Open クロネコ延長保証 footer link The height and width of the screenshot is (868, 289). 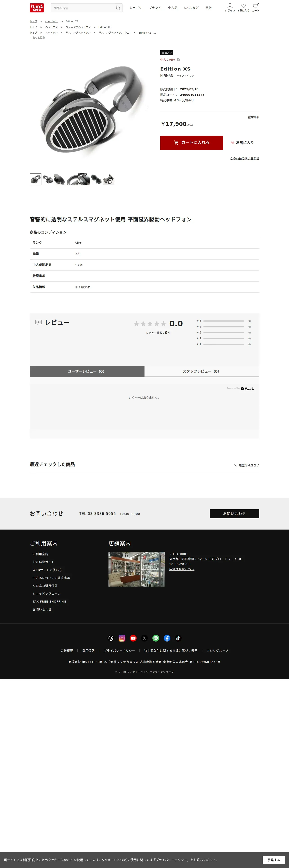pyautogui.click(x=45, y=586)
